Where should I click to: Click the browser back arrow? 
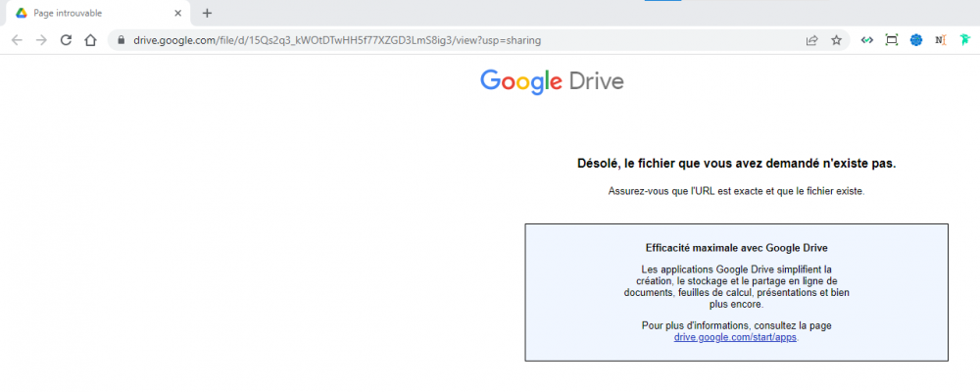coord(17,40)
